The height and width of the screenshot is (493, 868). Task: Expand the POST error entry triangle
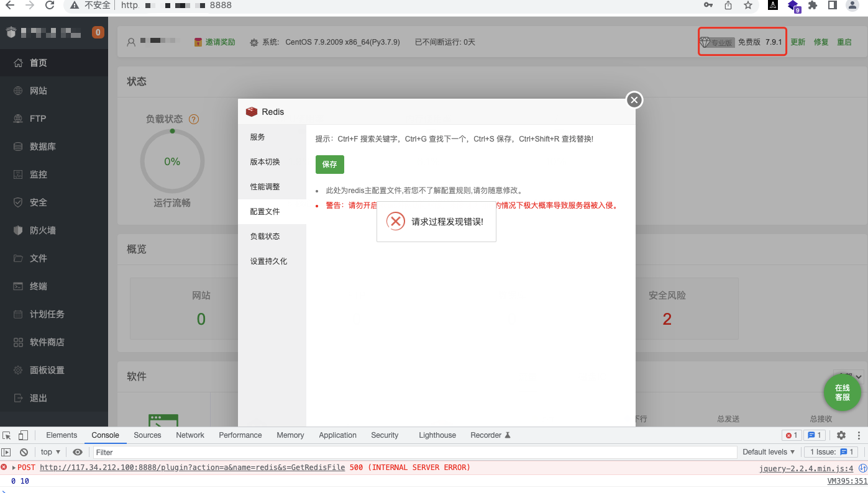(x=14, y=468)
